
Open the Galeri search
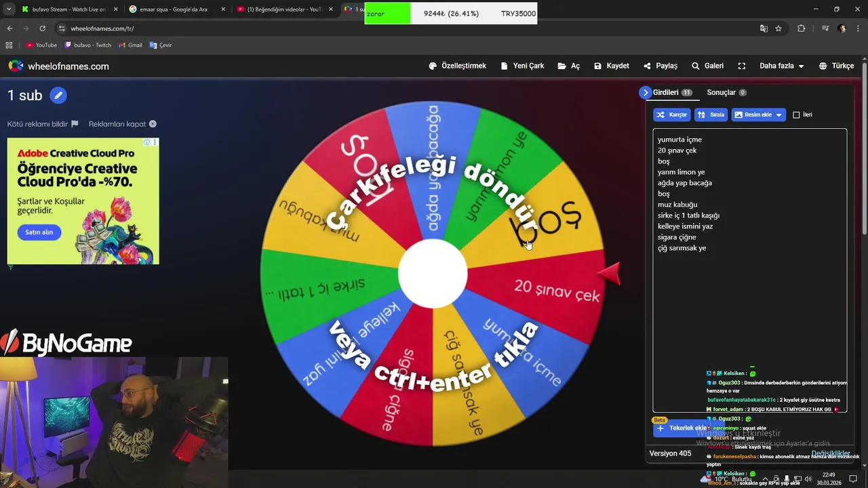[x=707, y=66]
